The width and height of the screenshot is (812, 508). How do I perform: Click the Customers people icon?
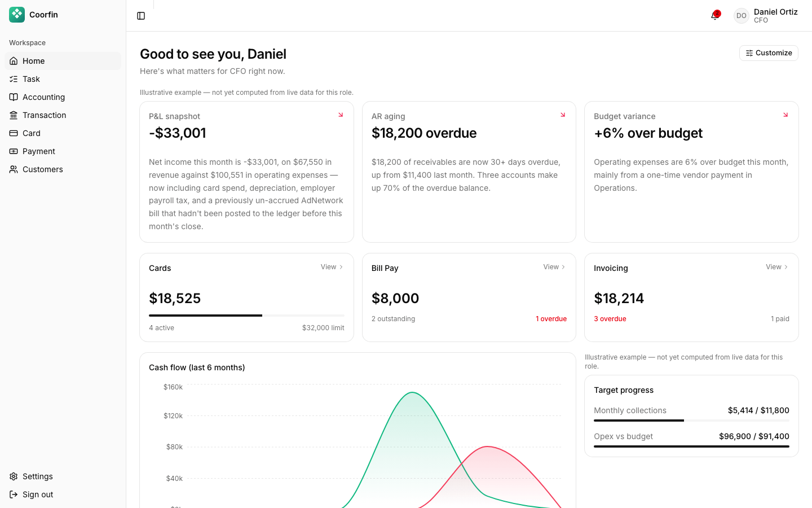14,169
